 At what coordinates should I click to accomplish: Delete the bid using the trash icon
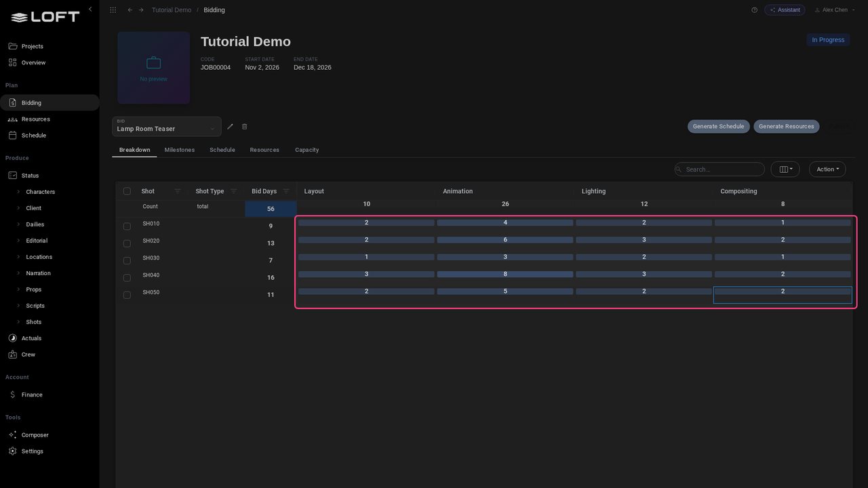245,127
